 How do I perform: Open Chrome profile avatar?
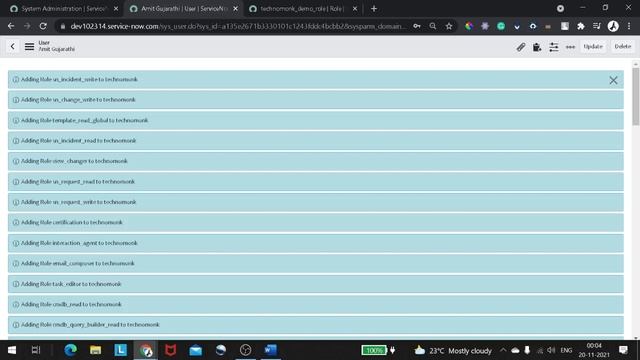point(613,26)
